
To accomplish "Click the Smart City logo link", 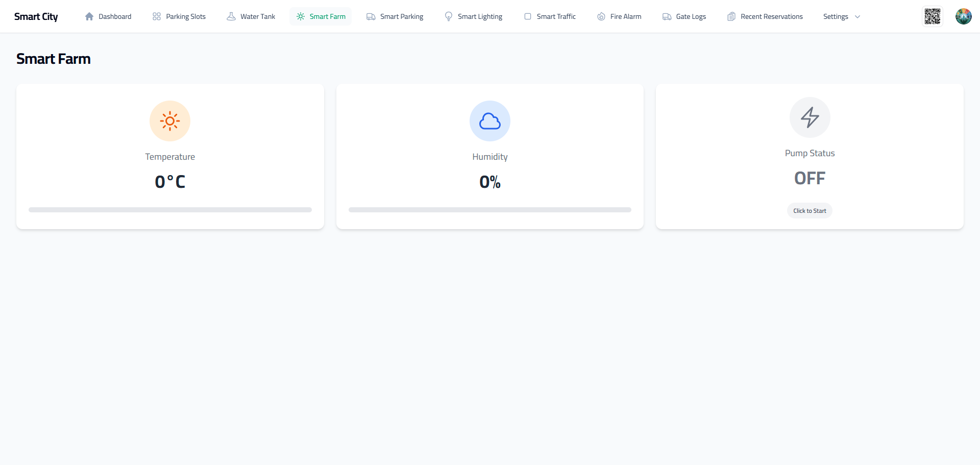I will pyautogui.click(x=36, y=16).
